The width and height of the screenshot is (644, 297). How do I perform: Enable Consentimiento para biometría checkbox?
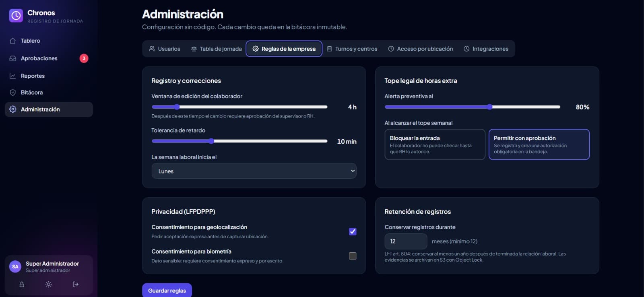pos(353,256)
